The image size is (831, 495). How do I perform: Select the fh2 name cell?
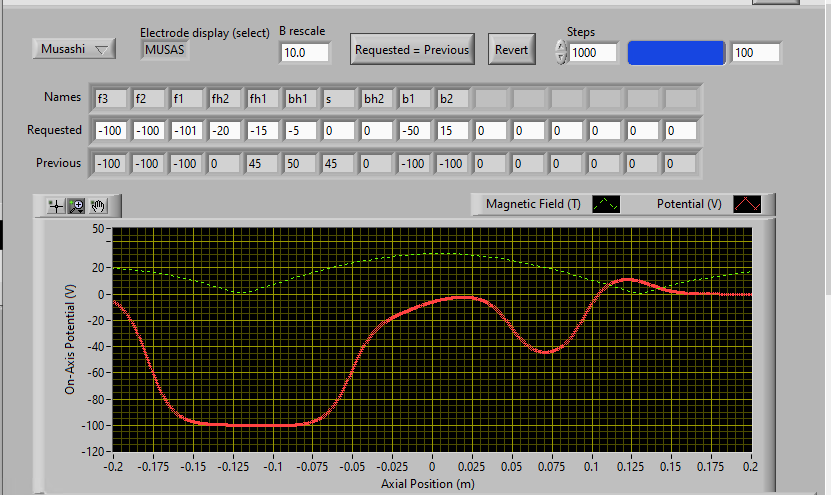coord(225,99)
